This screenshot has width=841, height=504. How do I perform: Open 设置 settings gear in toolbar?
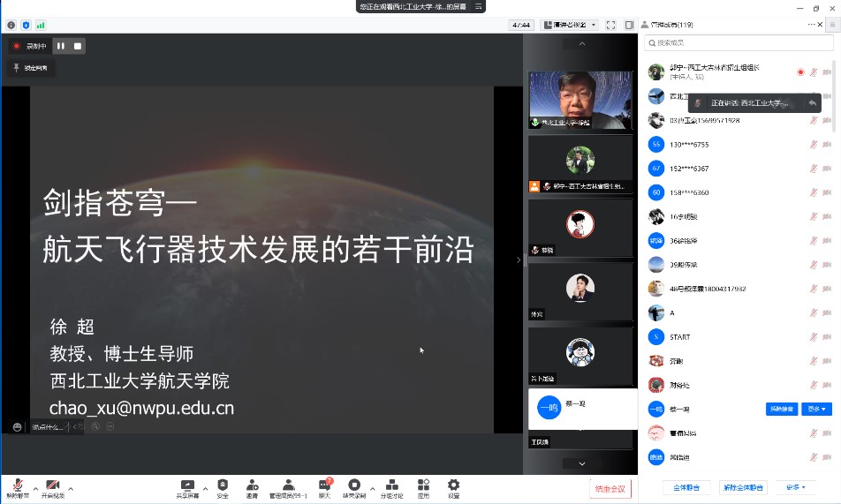coord(453,487)
